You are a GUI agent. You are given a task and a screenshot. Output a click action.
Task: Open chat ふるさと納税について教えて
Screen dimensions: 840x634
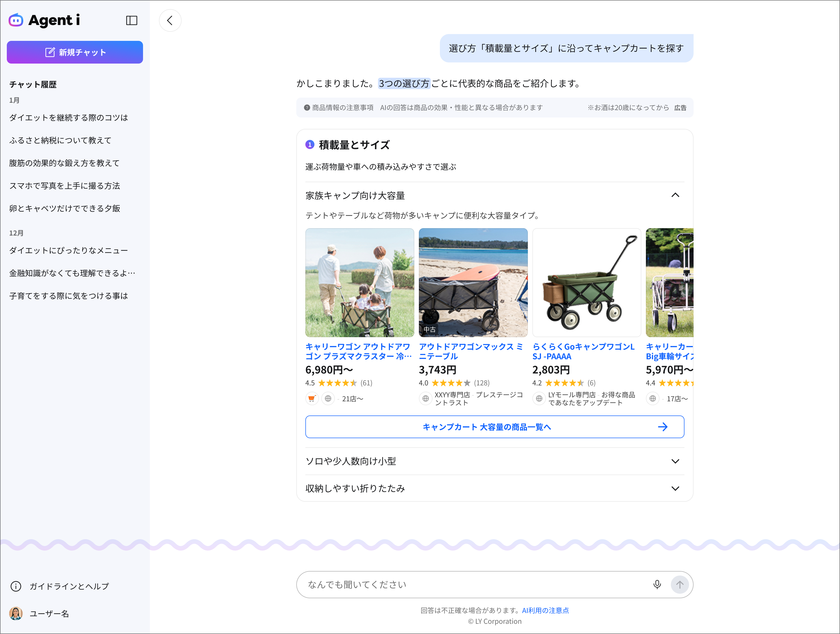(60, 140)
